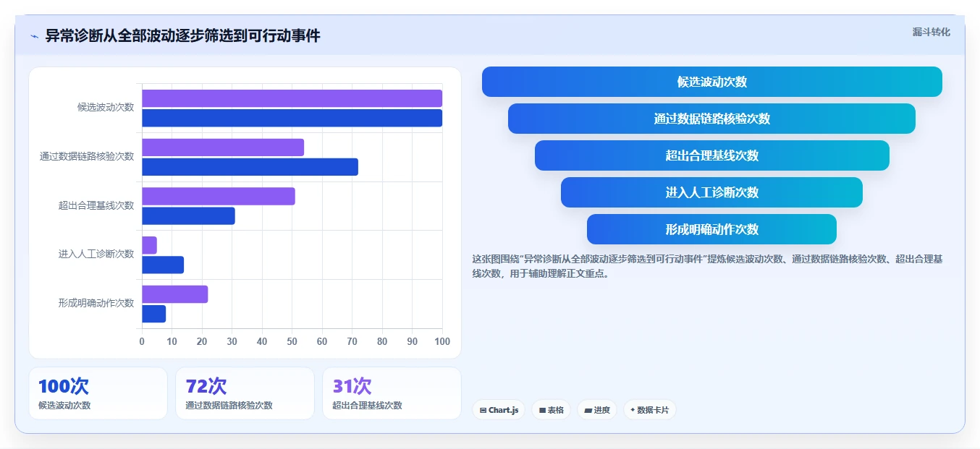Click x-axis tick value 100
This screenshot has height=449, width=980.
click(x=442, y=341)
